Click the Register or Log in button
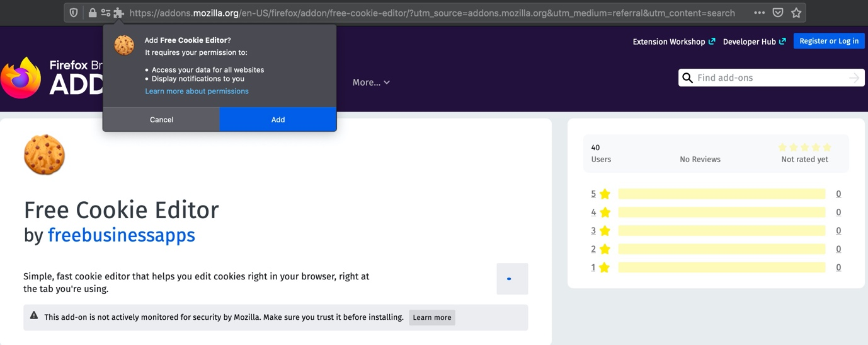Viewport: 868px width, 345px height. (828, 41)
